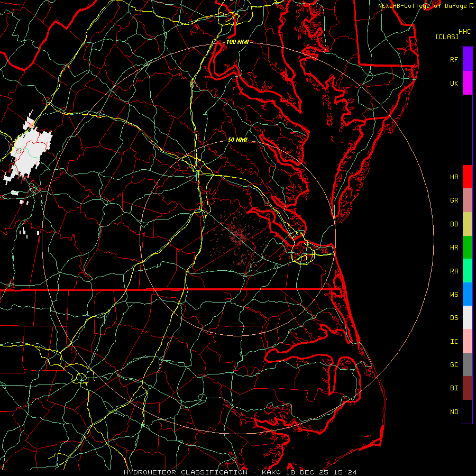The image size is (476, 476).
Task: Click the GR legend color block
Action: 467,200
